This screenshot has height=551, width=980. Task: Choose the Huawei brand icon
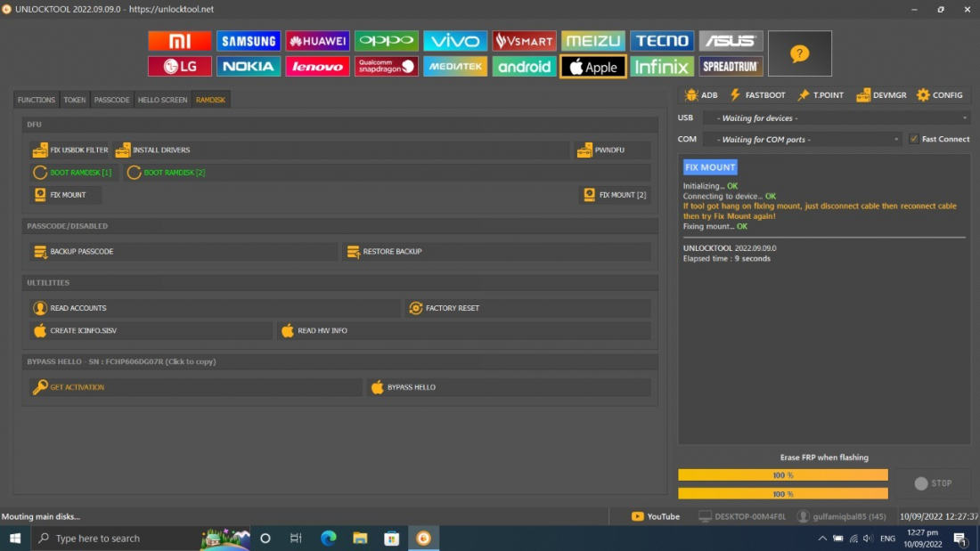(x=317, y=41)
